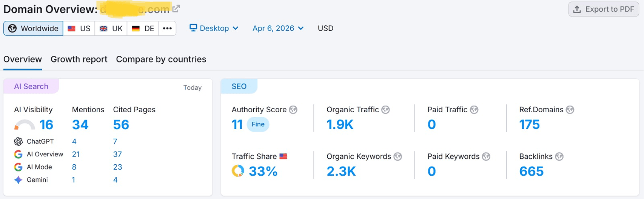This screenshot has height=199, width=644.
Task: Expand the Desktop device dropdown
Action: pos(214,28)
